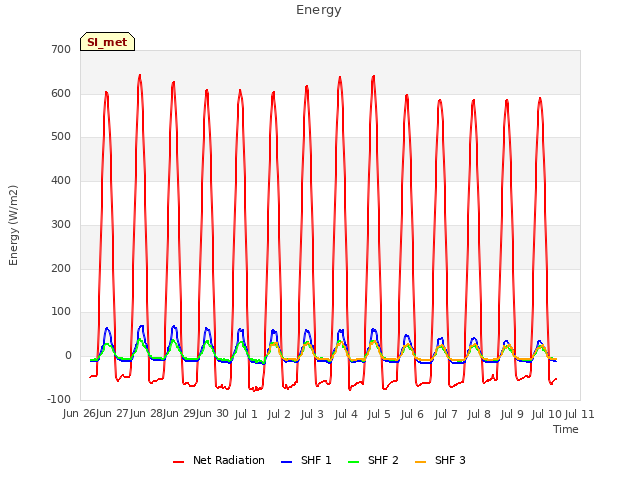Click the red Net Radiation legend swatch
The width and height of the screenshot is (640, 480).
pyautogui.click(x=178, y=462)
